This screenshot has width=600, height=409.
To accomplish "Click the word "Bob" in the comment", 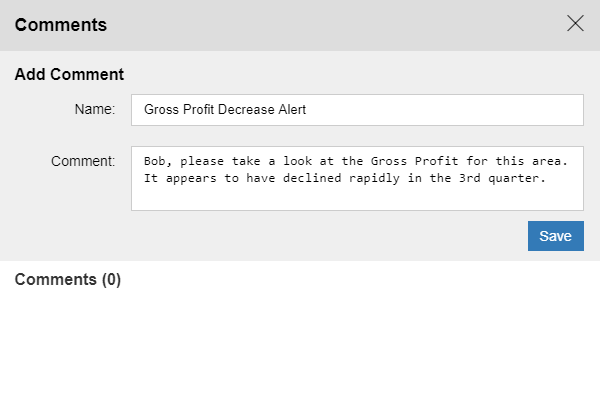I will 155,161.
